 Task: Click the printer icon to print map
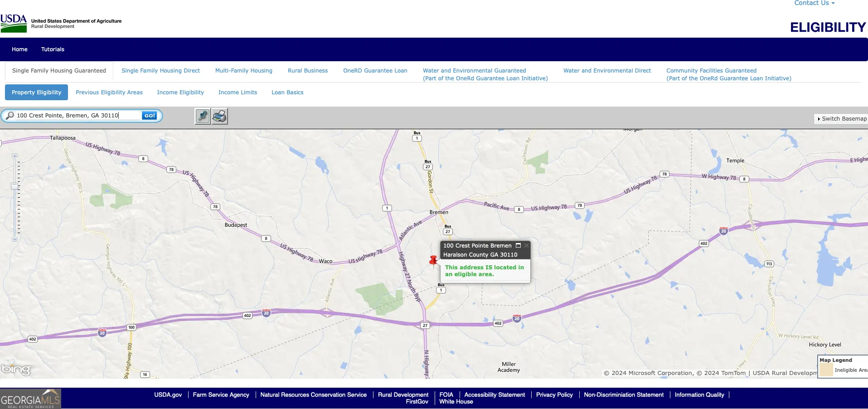(220, 117)
